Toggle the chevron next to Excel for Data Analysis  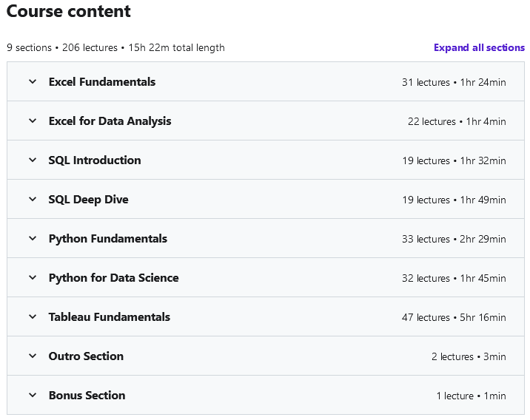(x=33, y=121)
